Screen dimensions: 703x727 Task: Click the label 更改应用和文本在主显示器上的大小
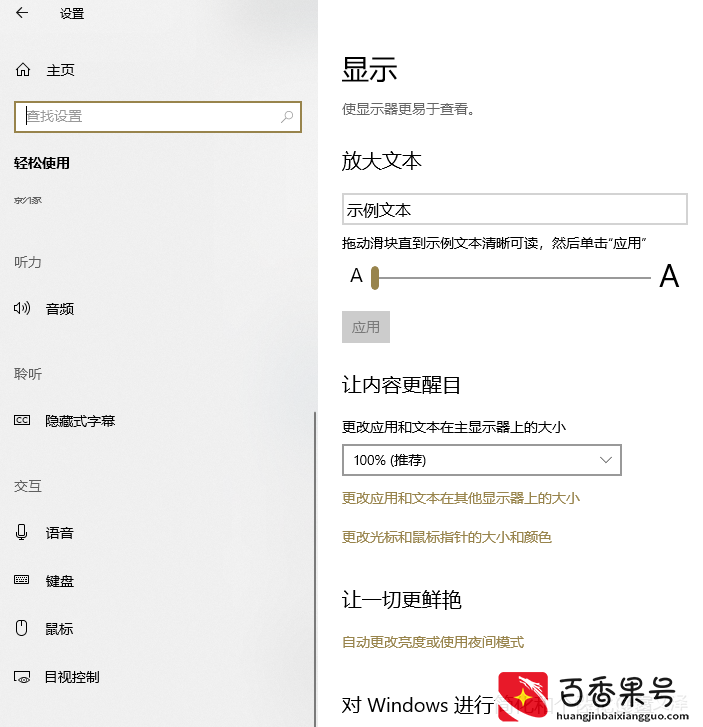[x=454, y=427]
